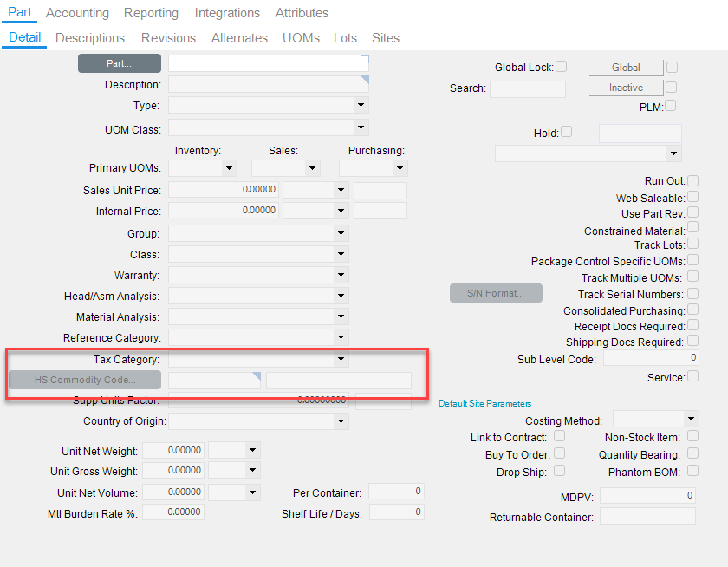Open the Class dropdown
Viewport: 728px width, 567px height.
tap(341, 254)
